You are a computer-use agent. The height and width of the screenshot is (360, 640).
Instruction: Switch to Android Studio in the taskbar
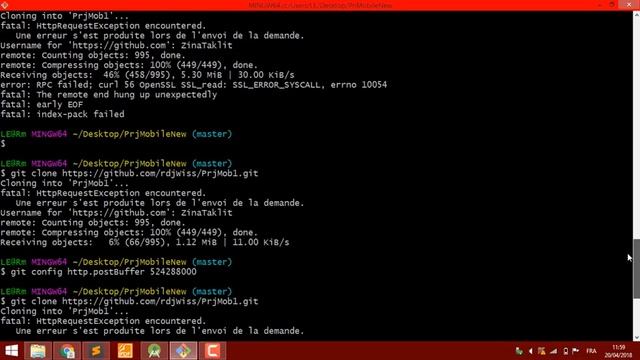click(x=154, y=351)
